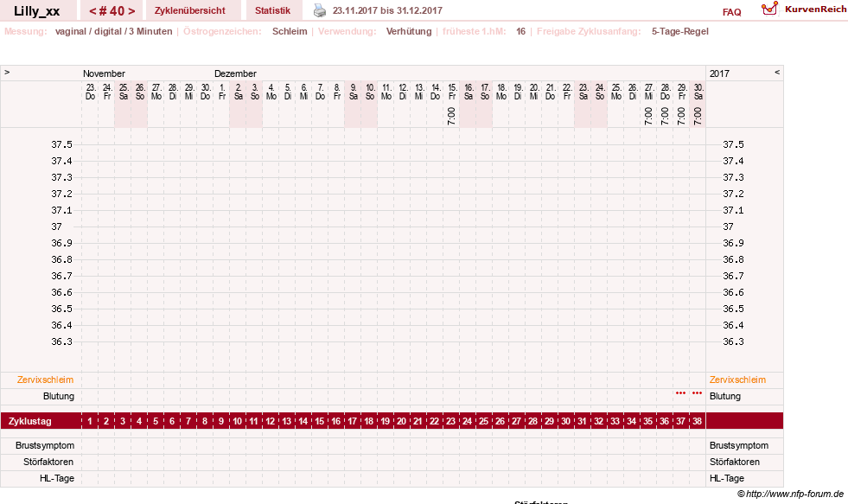Click cycle day 30 cell
The height and width of the screenshot is (504, 848).
click(x=565, y=421)
